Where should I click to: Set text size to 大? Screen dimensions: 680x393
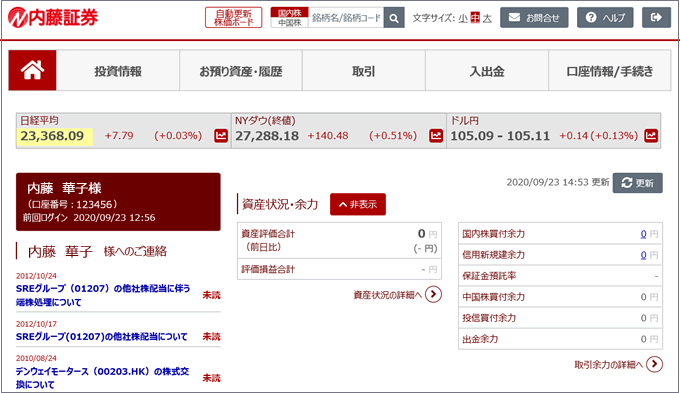coord(487,18)
